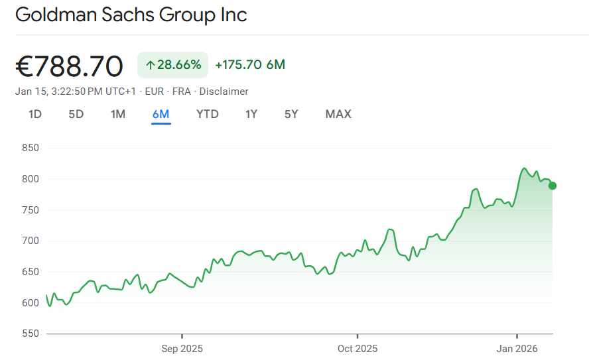Click the 850 y-axis label
This screenshot has width=589, height=364.
pyautogui.click(x=29, y=148)
